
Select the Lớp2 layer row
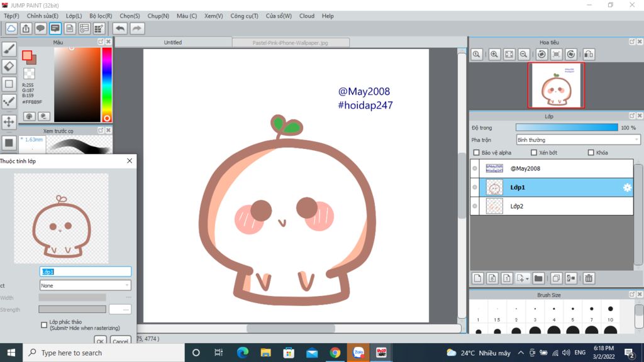(552, 206)
